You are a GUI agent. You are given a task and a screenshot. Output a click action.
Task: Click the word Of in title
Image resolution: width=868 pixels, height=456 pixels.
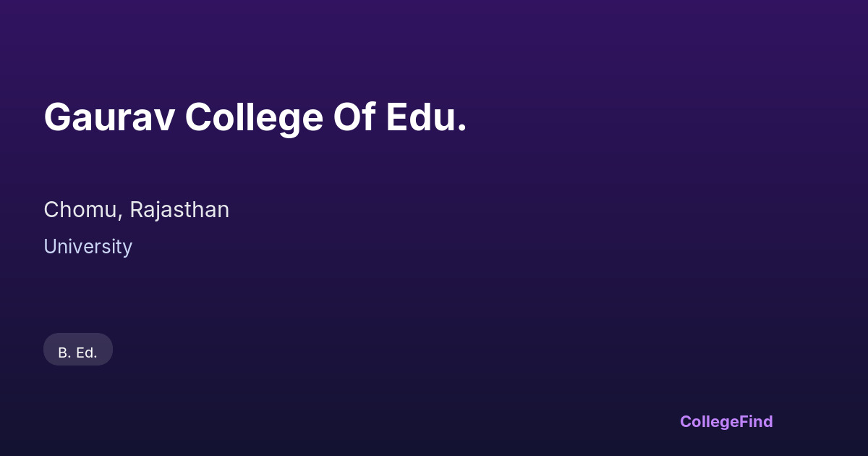(354, 118)
